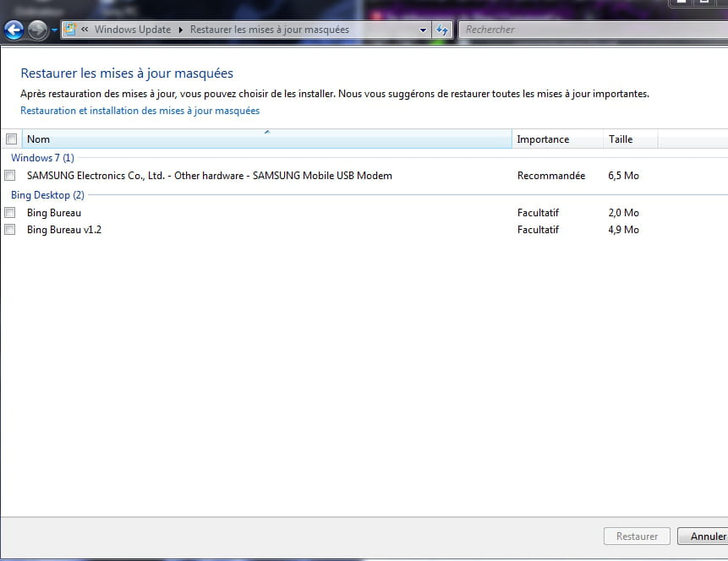Open the recent pages dropdown arrow
The width and height of the screenshot is (728, 561).
pos(55,30)
